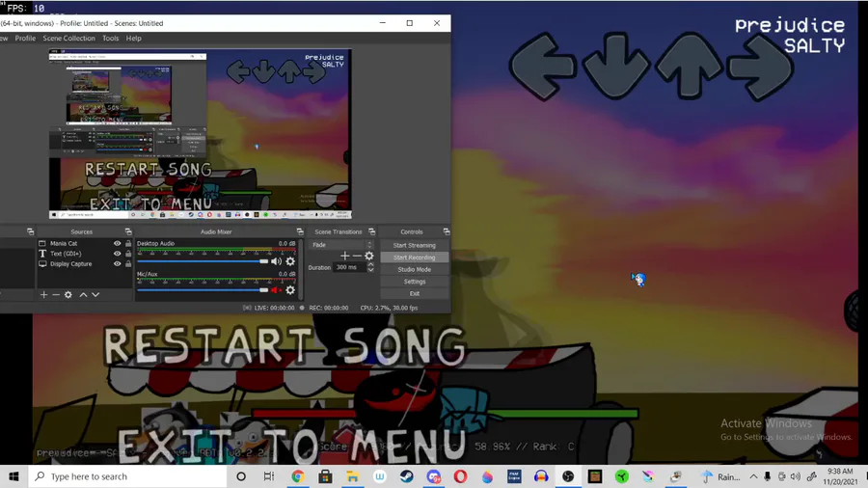This screenshot has height=488, width=868.
Task: Open Cortana circle icon on taskbar
Action: click(x=241, y=476)
